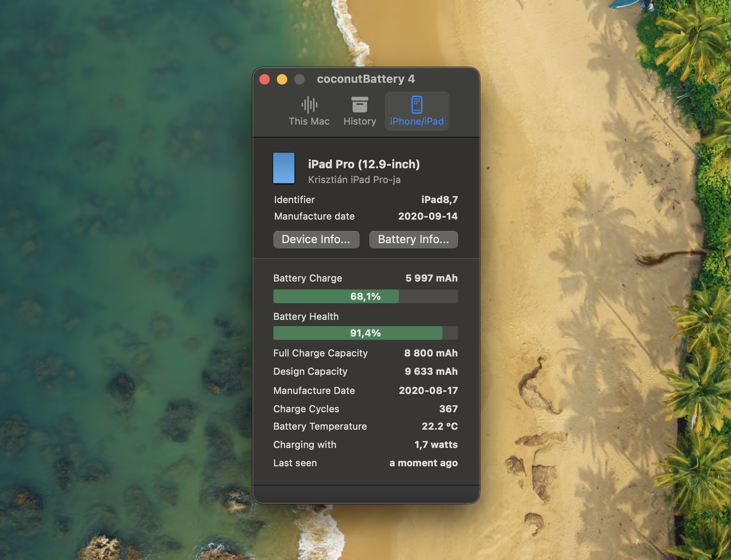Screen dimensions: 731x560
Task: Click the Battery Health 91,4% bar
Action: (365, 333)
